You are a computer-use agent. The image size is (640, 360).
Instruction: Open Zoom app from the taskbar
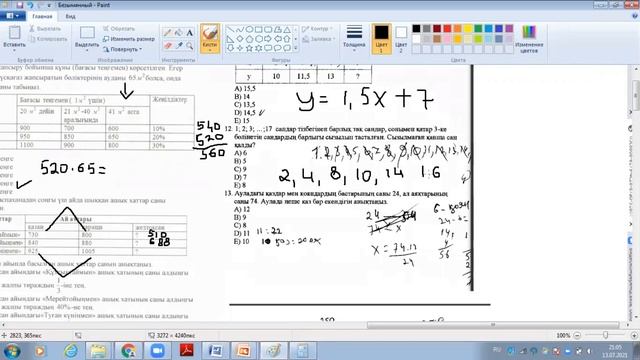click(157, 351)
